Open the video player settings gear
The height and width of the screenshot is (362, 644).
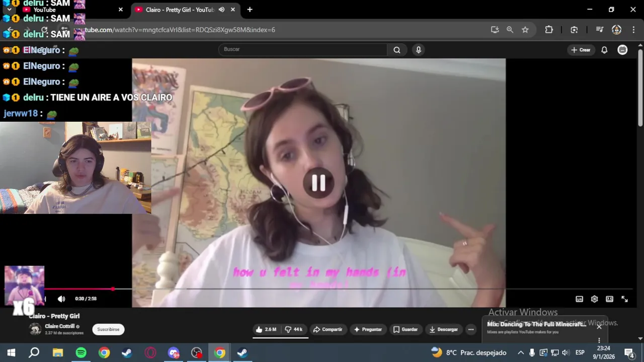pyautogui.click(x=594, y=299)
